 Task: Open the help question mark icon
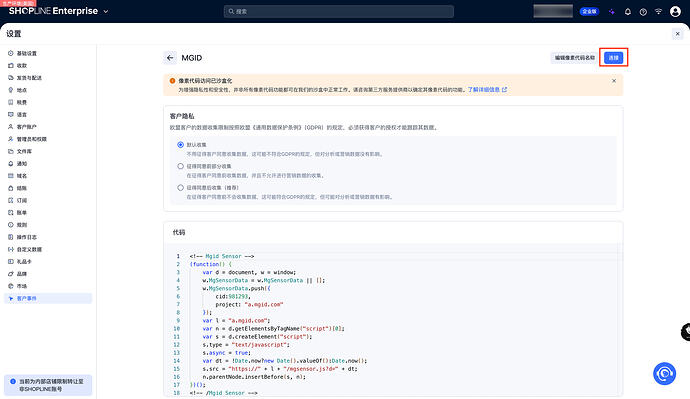[x=643, y=12]
